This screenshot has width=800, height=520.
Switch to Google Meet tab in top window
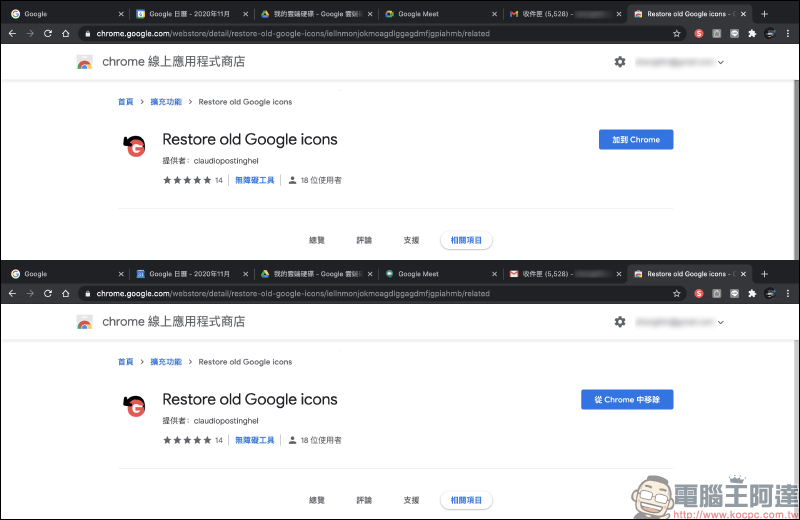click(x=441, y=14)
